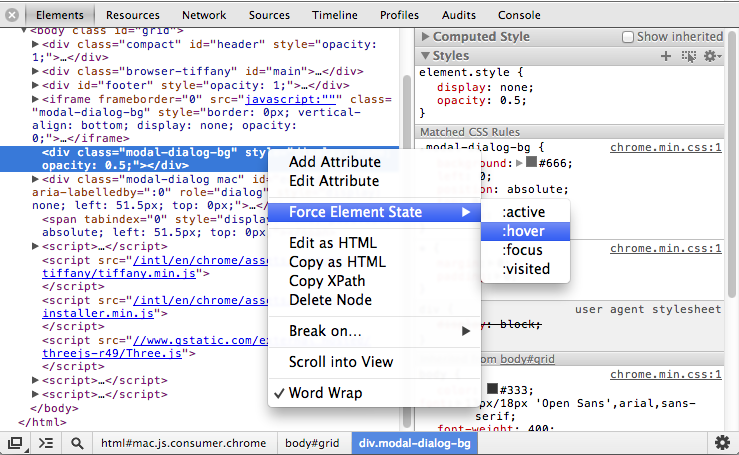Toggle Word Wrap in the context menu
739x455 pixels.
tap(325, 393)
